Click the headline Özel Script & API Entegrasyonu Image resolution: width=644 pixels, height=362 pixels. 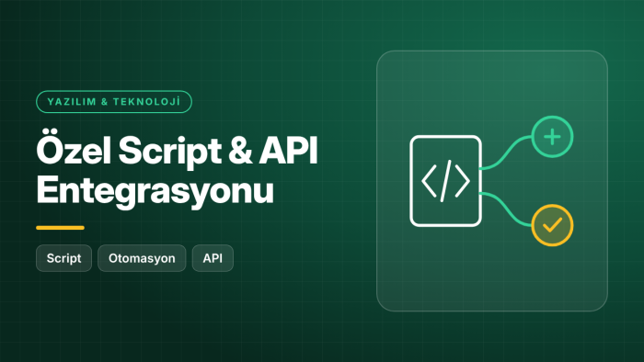177,170
